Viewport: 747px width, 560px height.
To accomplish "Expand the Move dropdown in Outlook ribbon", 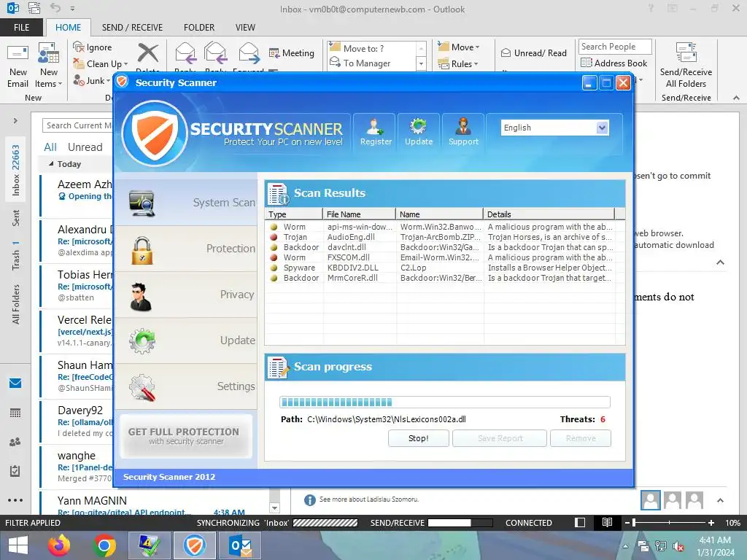I will [477, 47].
